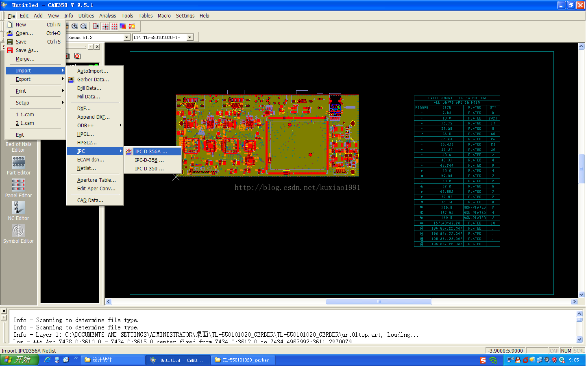Toggle the grid snap toolbar button
Viewport: 588px width, 366px height.
click(x=105, y=26)
